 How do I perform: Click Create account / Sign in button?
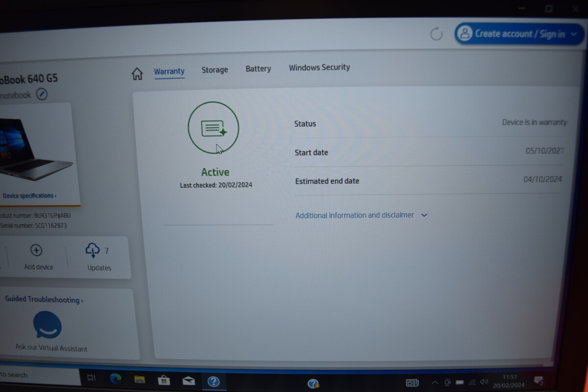point(519,34)
